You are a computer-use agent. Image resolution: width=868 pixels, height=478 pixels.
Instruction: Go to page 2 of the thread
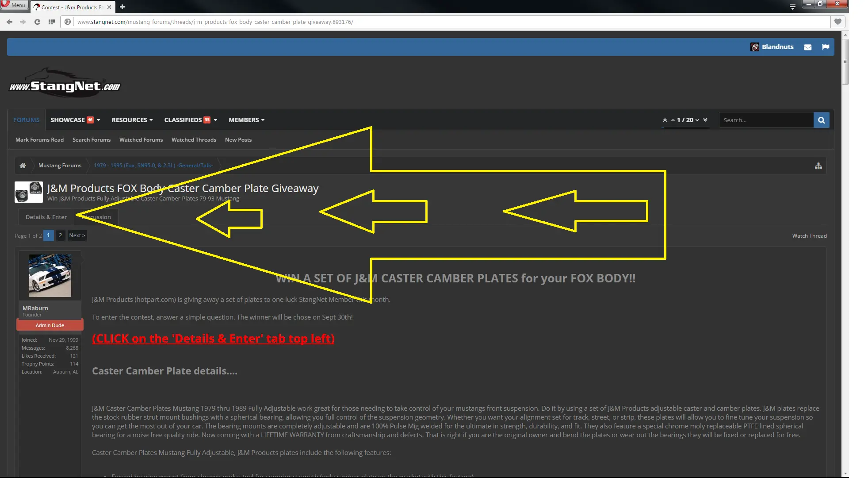tap(61, 235)
